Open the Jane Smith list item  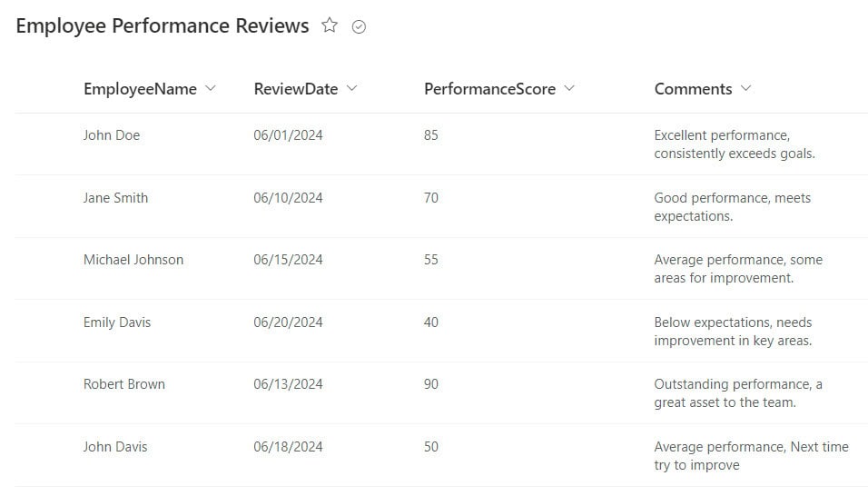[x=115, y=198]
